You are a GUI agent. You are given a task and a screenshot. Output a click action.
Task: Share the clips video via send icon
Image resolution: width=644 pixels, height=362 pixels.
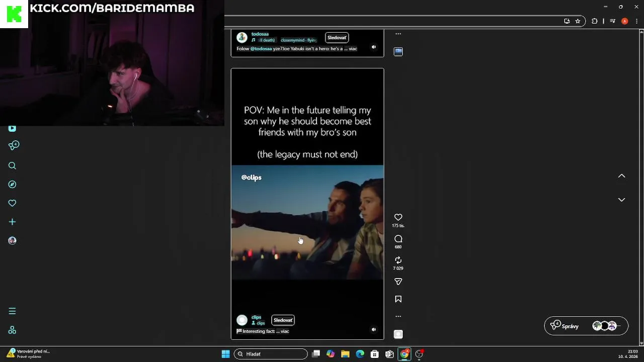[x=398, y=282]
